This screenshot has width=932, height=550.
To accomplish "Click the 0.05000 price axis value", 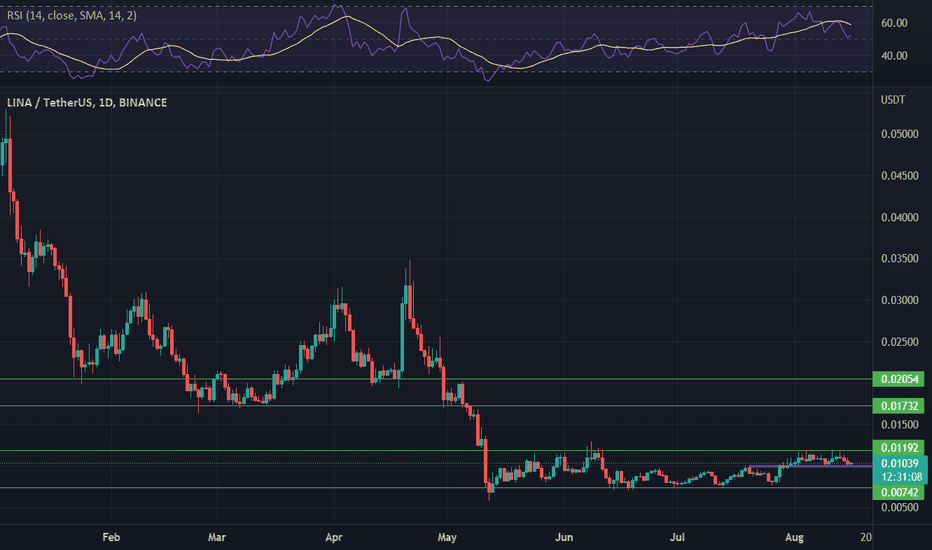I will (x=899, y=134).
